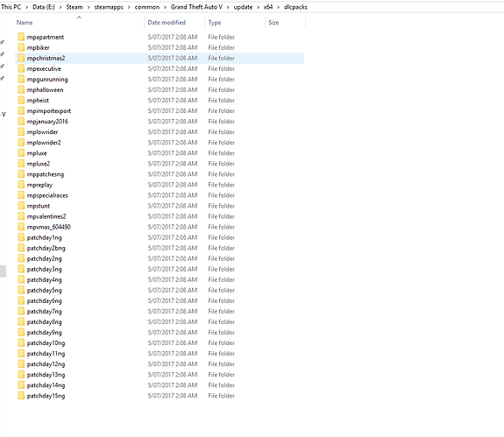The image size is (504, 437).
Task: Navigate to This PC in address bar
Action: click(11, 7)
